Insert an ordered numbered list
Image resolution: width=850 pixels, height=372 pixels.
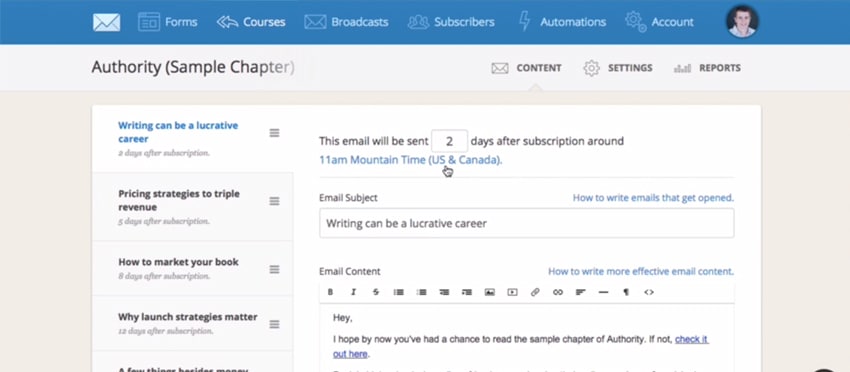(421, 292)
